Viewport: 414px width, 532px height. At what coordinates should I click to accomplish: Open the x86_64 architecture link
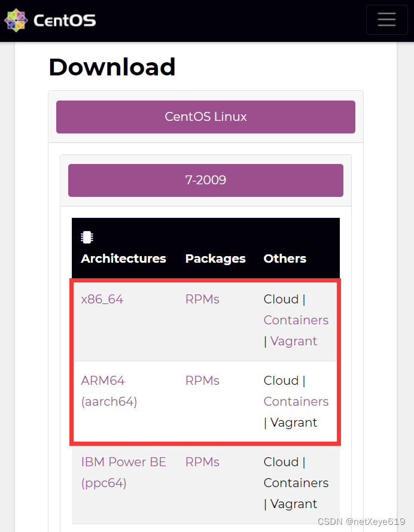click(102, 299)
